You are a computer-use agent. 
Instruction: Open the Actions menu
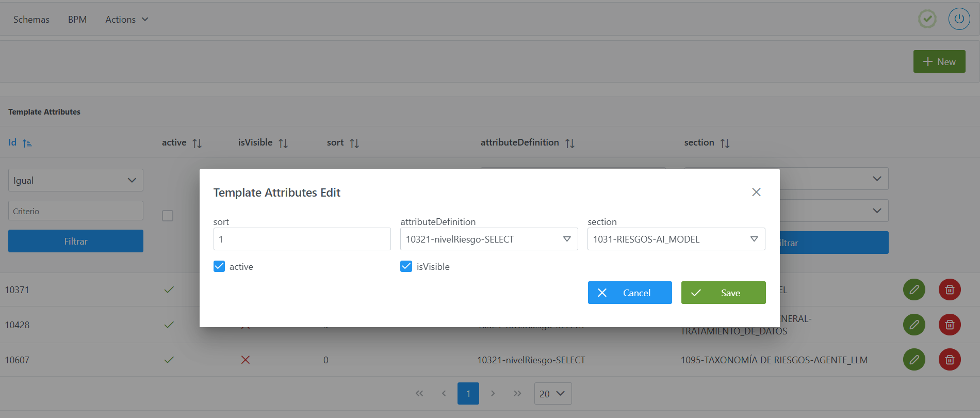[126, 20]
